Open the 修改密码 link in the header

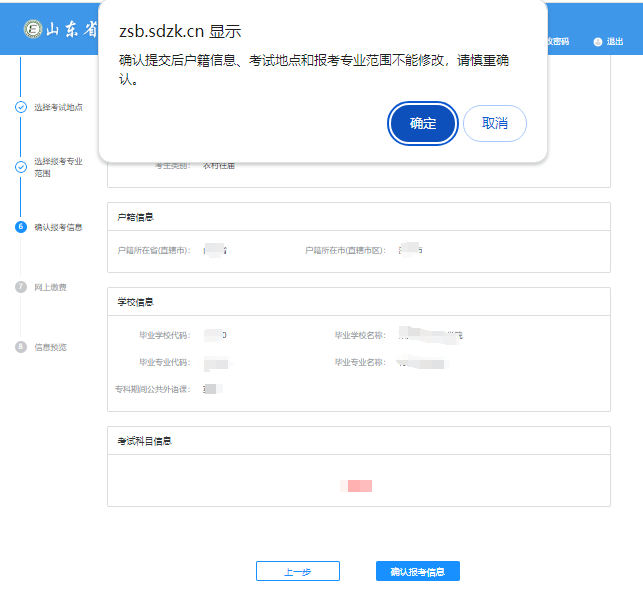558,42
